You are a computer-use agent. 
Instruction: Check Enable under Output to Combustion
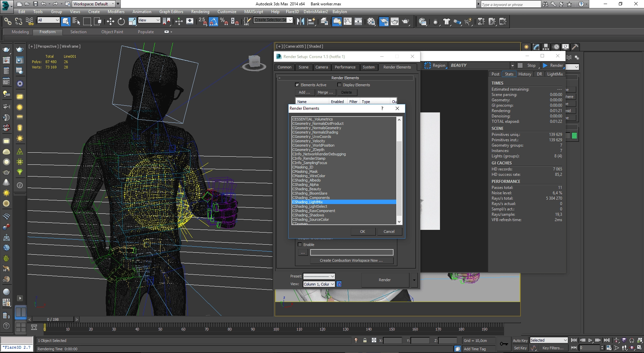tap(300, 245)
